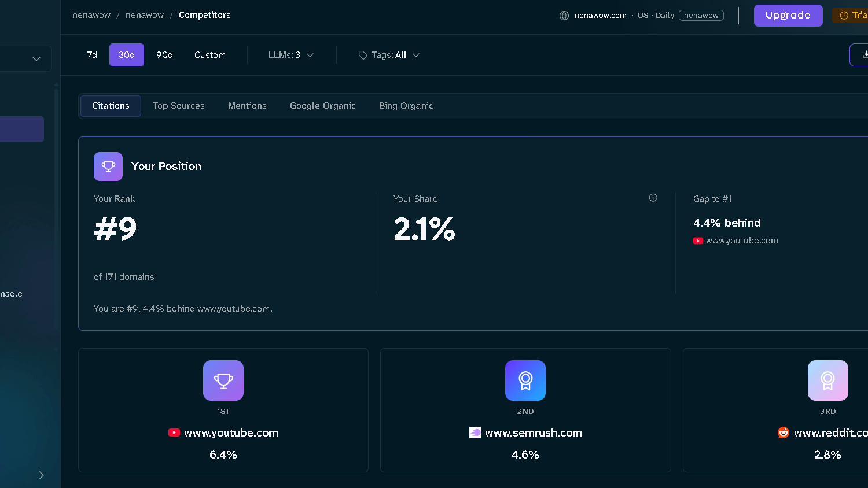Select the Custom time range
The image size is (868, 488).
(210, 55)
